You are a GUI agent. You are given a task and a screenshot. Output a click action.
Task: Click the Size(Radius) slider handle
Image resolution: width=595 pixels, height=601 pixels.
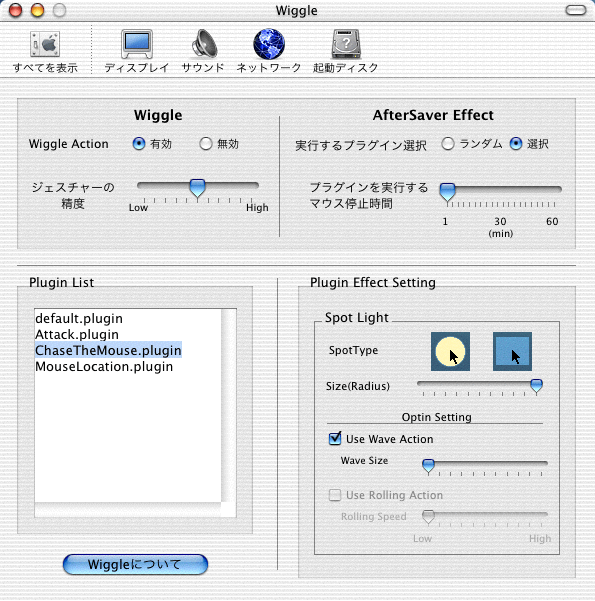(536, 386)
